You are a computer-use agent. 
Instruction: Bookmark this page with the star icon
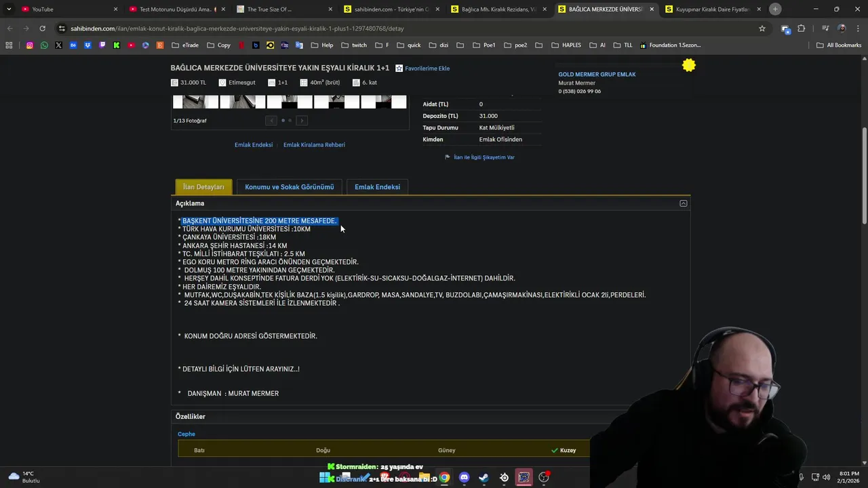click(762, 28)
